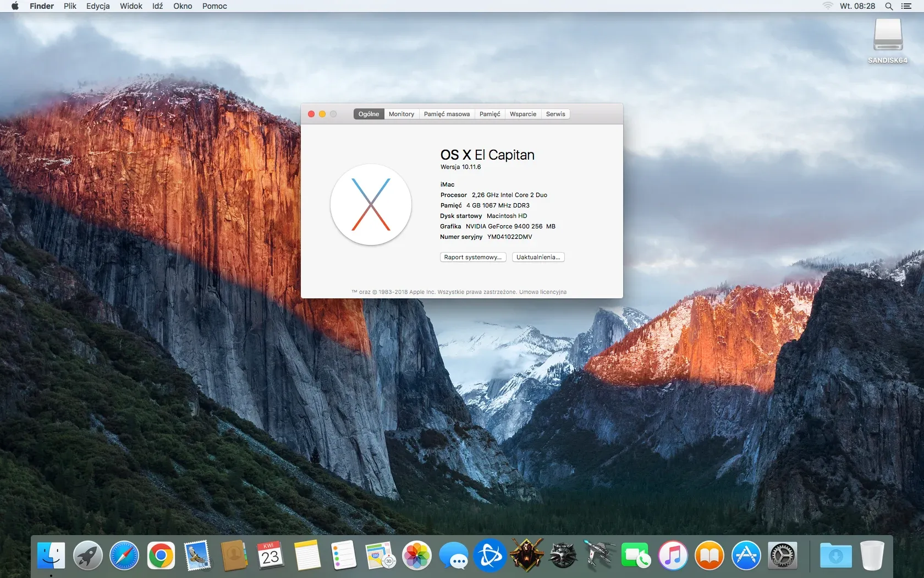Open FaceTime green icon in Dock

[636, 555]
